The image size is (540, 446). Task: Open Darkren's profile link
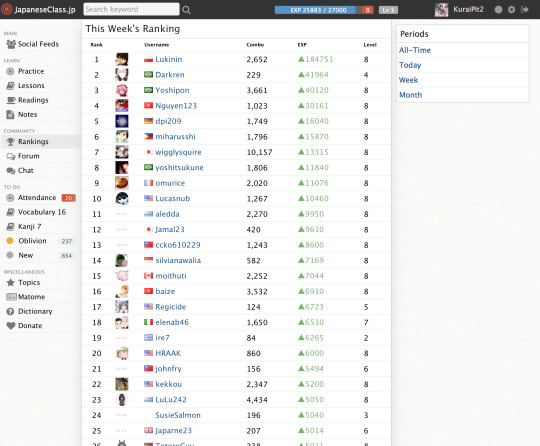pos(170,75)
